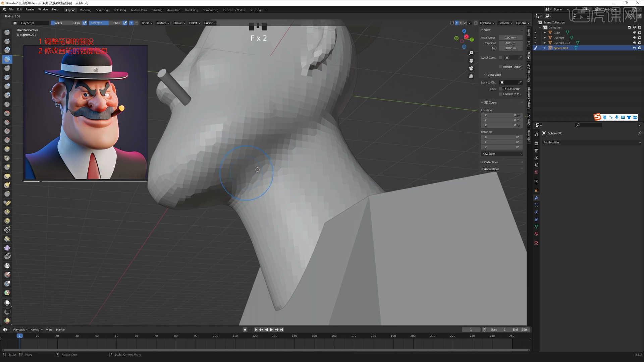Image resolution: width=644 pixels, height=362 pixels.
Task: Open the Modifier Properties tab (wrench icon)
Action: [x=536, y=198]
